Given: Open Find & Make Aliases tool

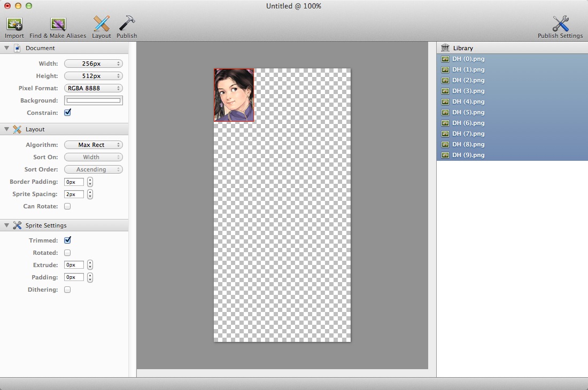Looking at the screenshot, I should pos(58,24).
